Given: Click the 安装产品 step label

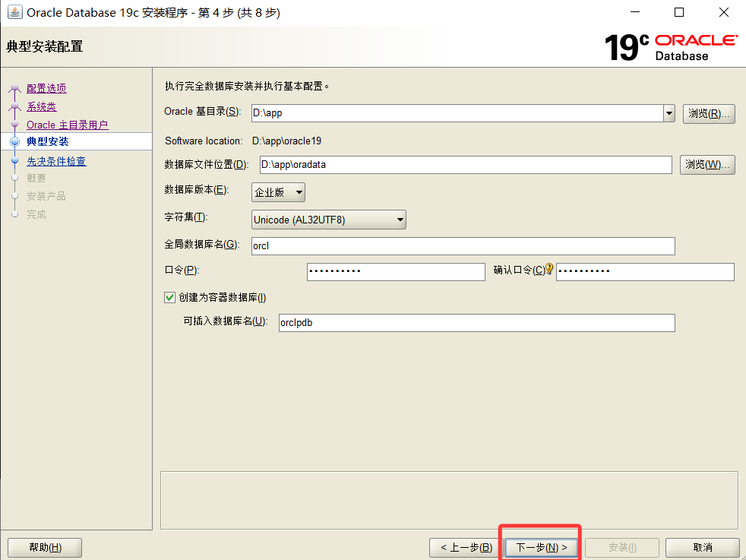Looking at the screenshot, I should point(46,196).
